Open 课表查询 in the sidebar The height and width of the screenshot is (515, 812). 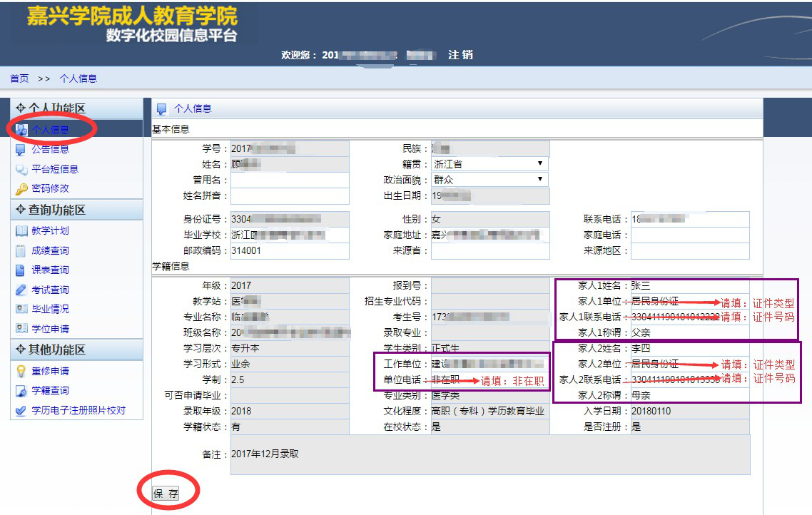[x=50, y=270]
